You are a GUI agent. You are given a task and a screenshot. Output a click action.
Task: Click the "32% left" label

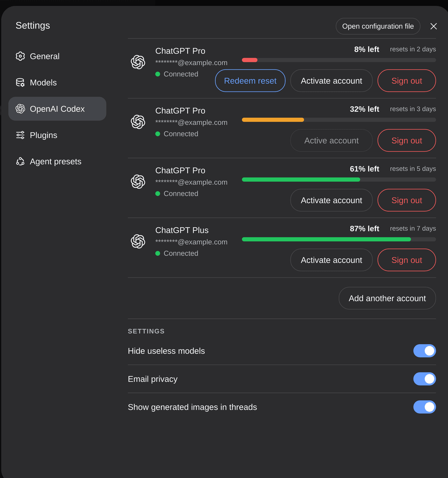click(x=364, y=109)
